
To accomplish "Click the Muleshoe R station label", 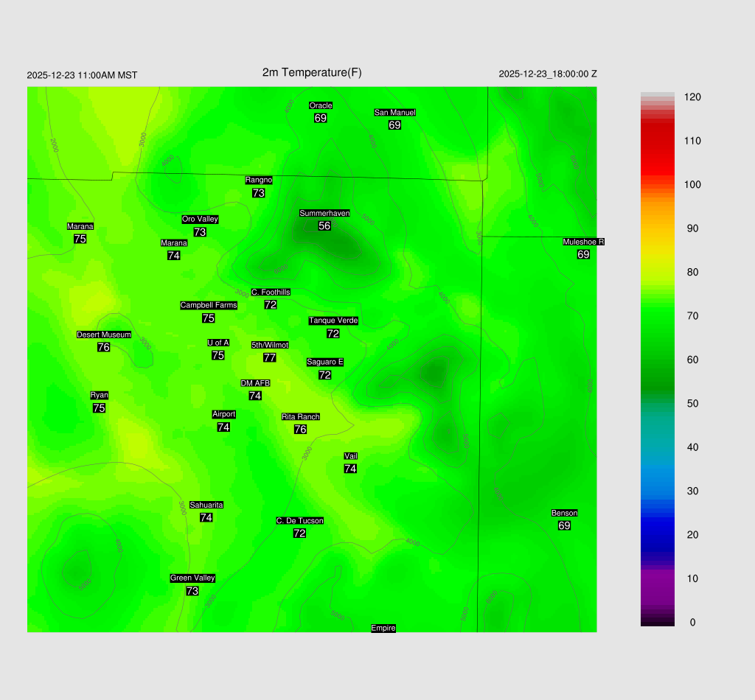I will click(x=583, y=242).
